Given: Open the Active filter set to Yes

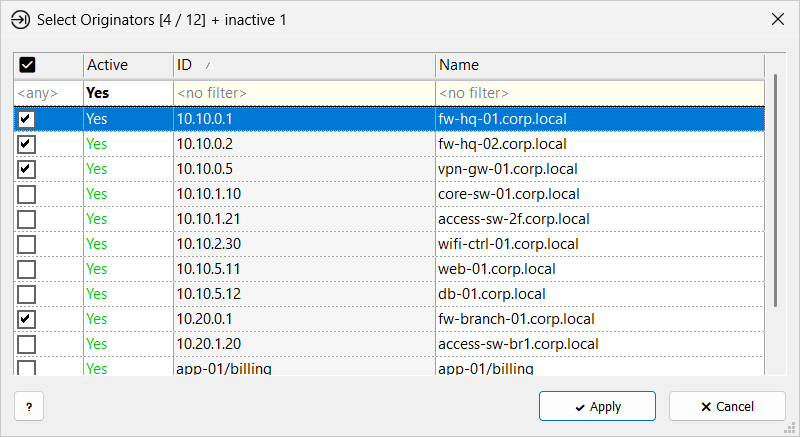Looking at the screenshot, I should [x=128, y=93].
